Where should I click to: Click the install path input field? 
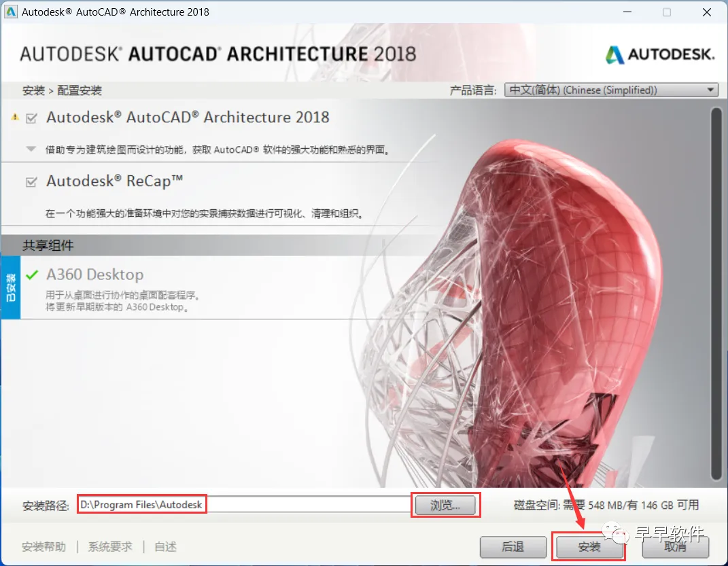tap(244, 504)
